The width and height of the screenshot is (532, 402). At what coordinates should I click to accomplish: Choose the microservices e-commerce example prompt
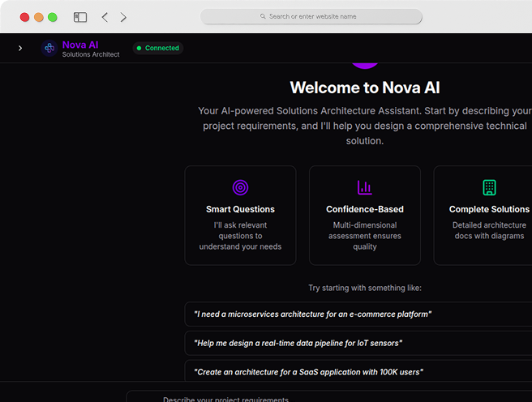pyautogui.click(x=358, y=314)
